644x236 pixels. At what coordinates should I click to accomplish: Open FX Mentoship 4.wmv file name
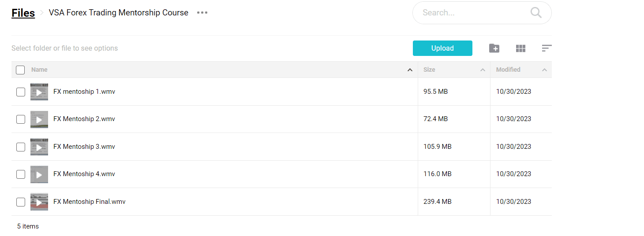click(84, 174)
